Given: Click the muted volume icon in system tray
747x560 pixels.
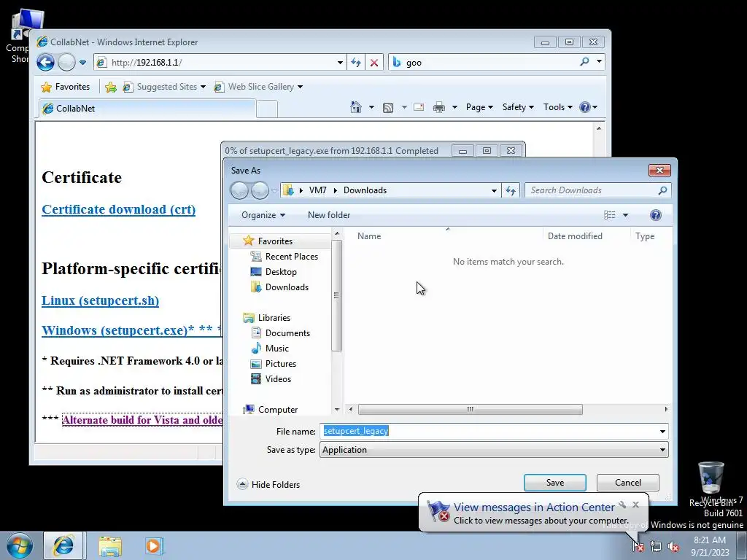Looking at the screenshot, I should [x=673, y=547].
